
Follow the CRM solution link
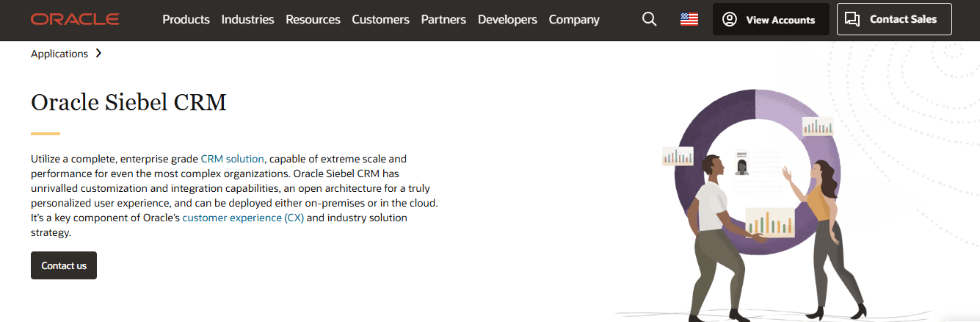(232, 159)
